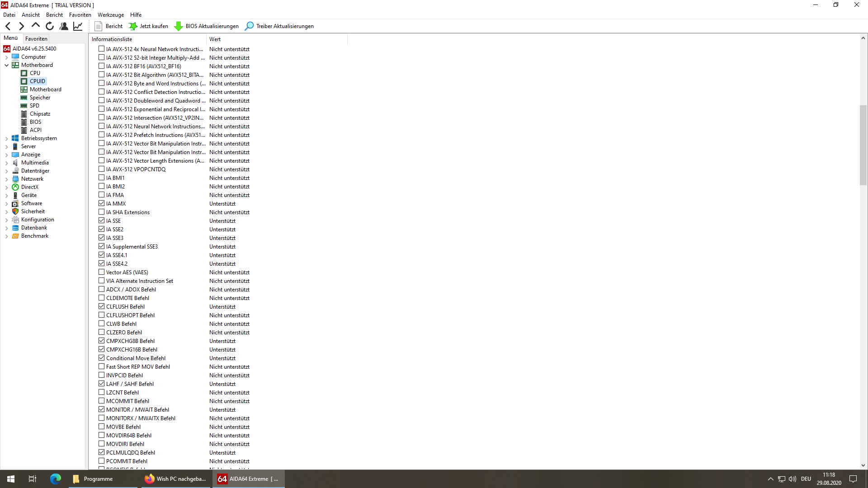Toggle the CLFLUSH Befehl checkbox
Image resolution: width=868 pixels, height=488 pixels.
point(101,306)
